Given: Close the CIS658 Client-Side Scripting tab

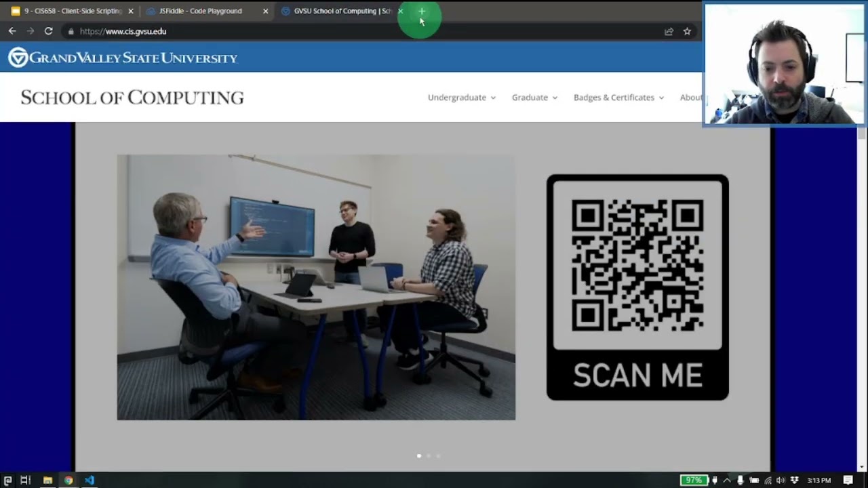Looking at the screenshot, I should tap(131, 12).
